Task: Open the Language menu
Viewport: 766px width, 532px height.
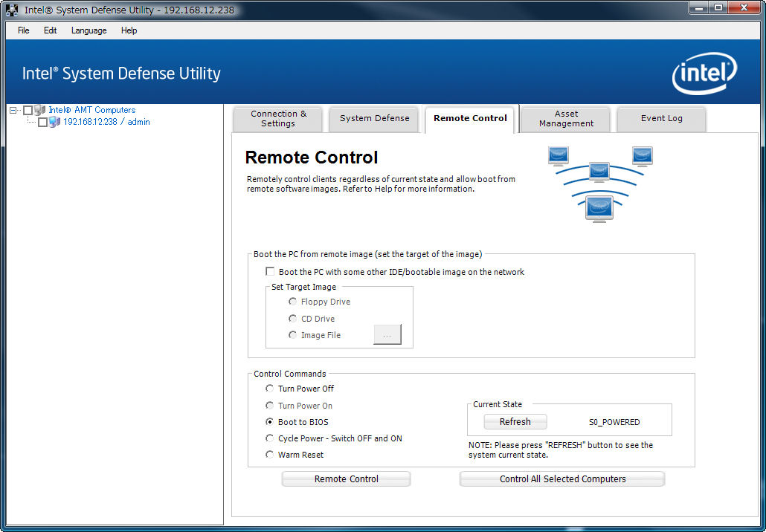Action: 89,30
